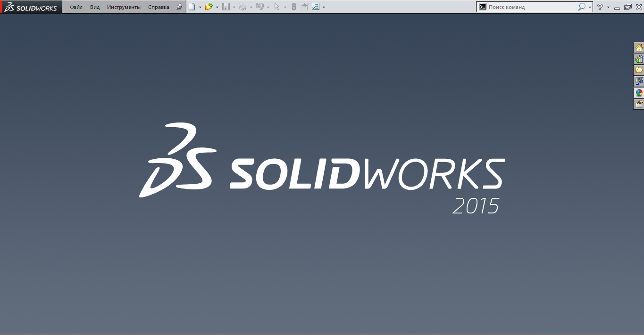644x335 pixels.
Task: Click the Rebuild traffic light icon
Action: click(x=293, y=7)
